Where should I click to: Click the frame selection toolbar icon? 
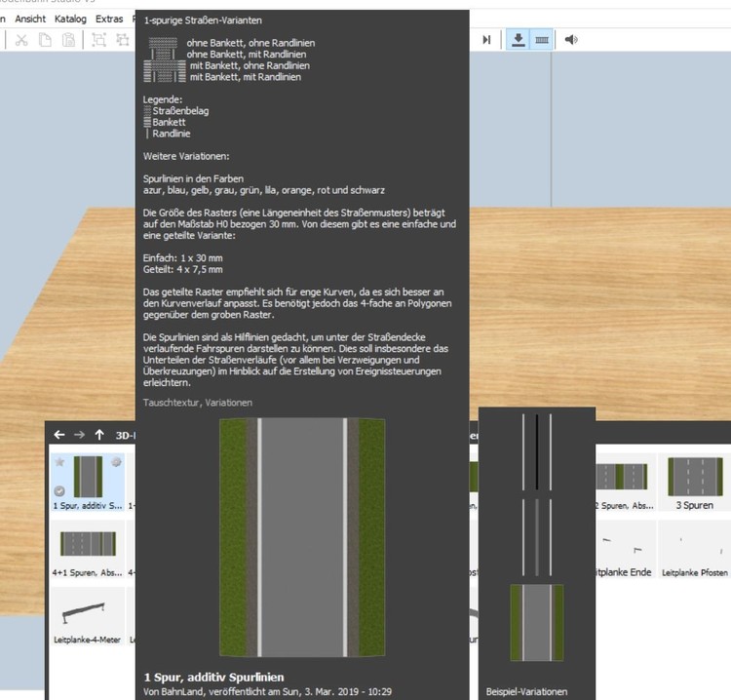(98, 40)
